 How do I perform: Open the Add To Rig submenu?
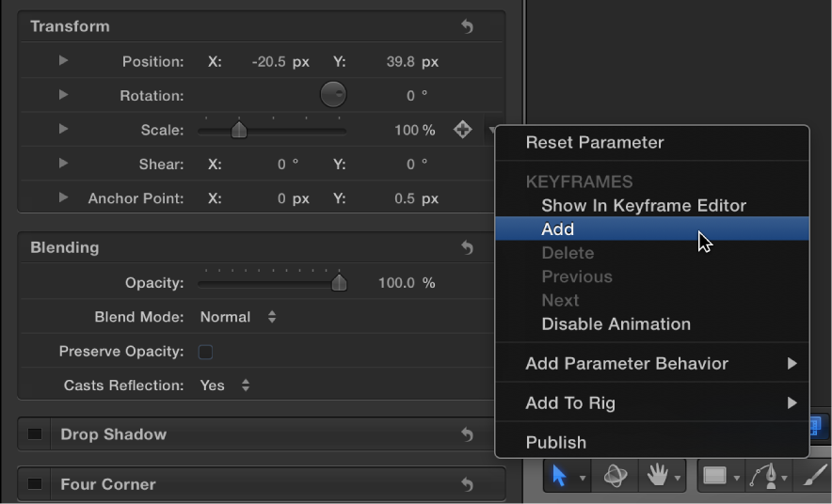[x=652, y=403]
